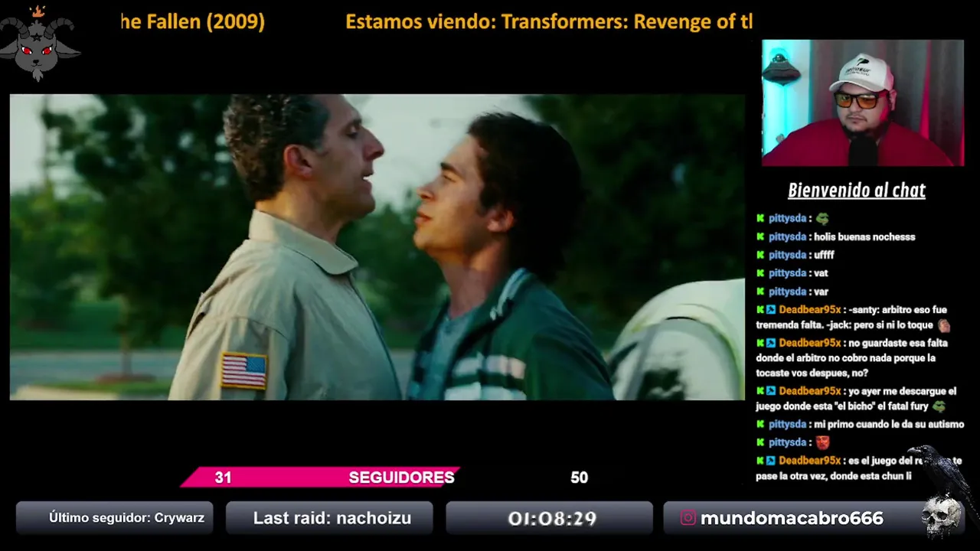The width and height of the screenshot is (980, 551).
Task: Click the Kick badge beside 'holis buenas nochesss'
Action: [760, 236]
